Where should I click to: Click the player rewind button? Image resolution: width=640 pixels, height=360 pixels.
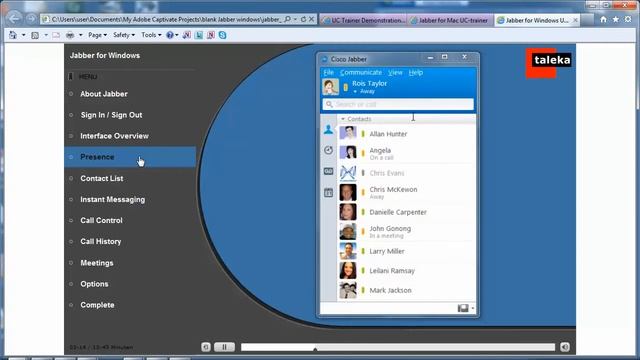pos(206,347)
